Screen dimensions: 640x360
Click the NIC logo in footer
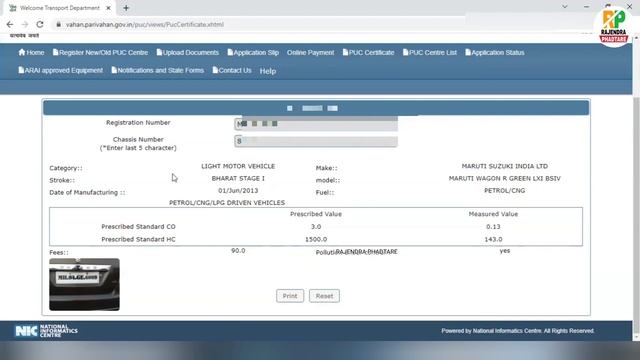coord(46,331)
